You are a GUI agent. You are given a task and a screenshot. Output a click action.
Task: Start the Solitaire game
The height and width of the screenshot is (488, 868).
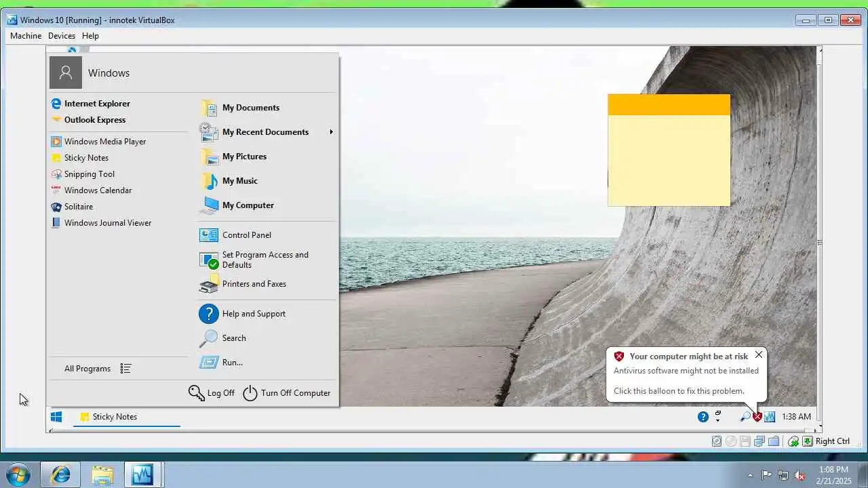(72, 207)
